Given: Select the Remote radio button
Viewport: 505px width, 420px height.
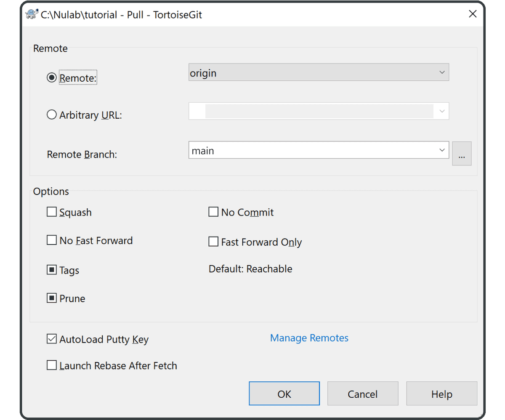Looking at the screenshot, I should [x=51, y=77].
